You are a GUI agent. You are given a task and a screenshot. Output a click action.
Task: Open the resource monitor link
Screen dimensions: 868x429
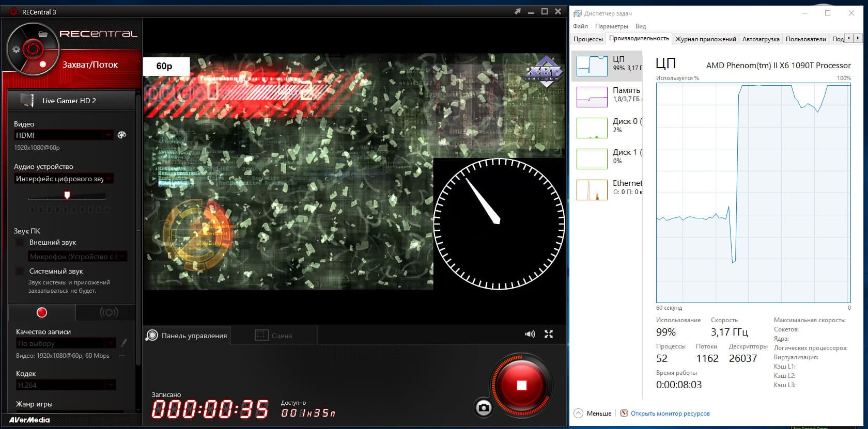pyautogui.click(x=670, y=414)
